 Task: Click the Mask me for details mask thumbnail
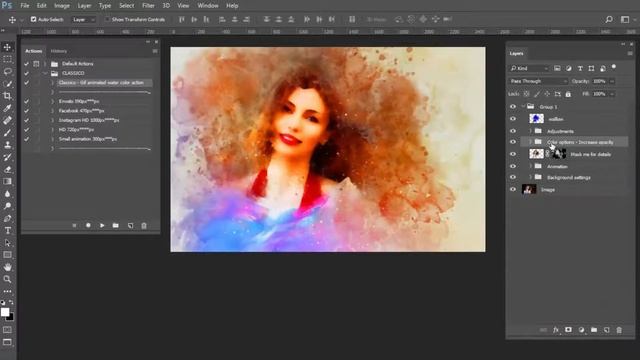click(559, 154)
